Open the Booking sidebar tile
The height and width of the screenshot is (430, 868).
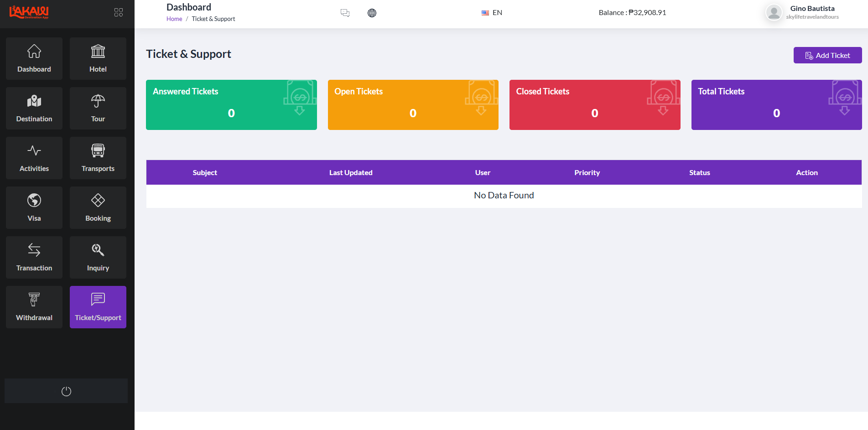coord(98,208)
